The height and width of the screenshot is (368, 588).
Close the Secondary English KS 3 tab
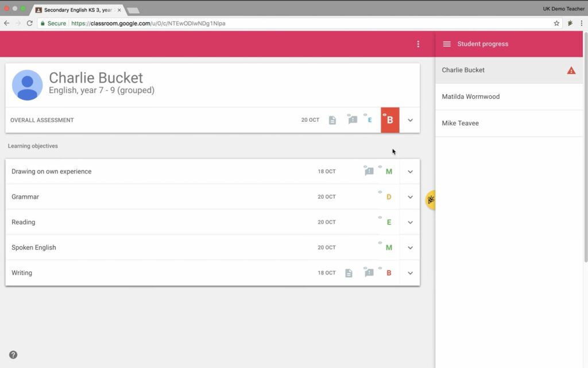[x=119, y=10]
